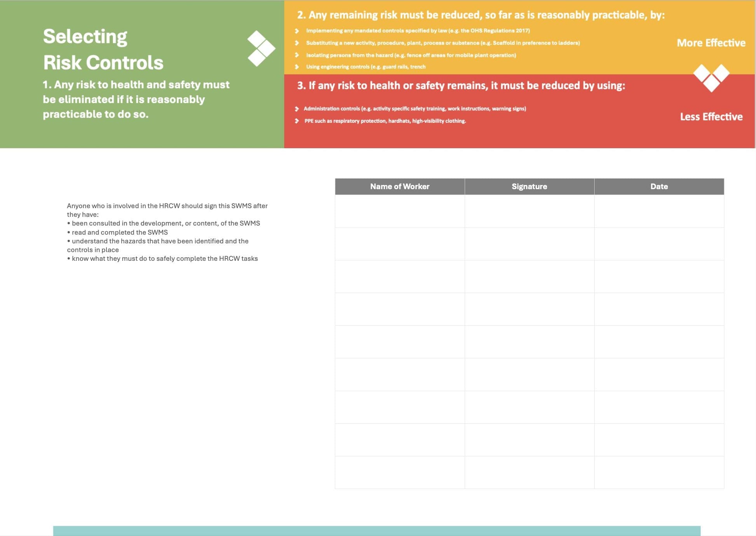756x536 pixels.
Task: Click the diamond logo beneath 'More Effective'
Action: coord(711,78)
